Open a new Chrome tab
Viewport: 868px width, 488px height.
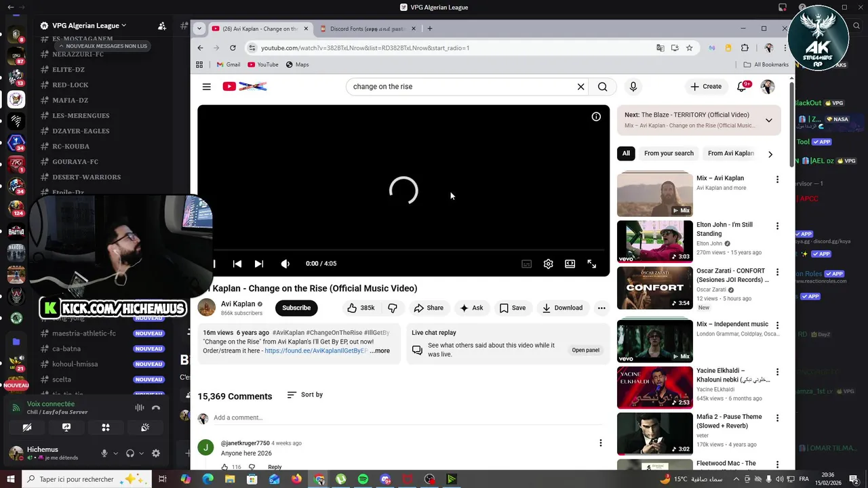(430, 28)
